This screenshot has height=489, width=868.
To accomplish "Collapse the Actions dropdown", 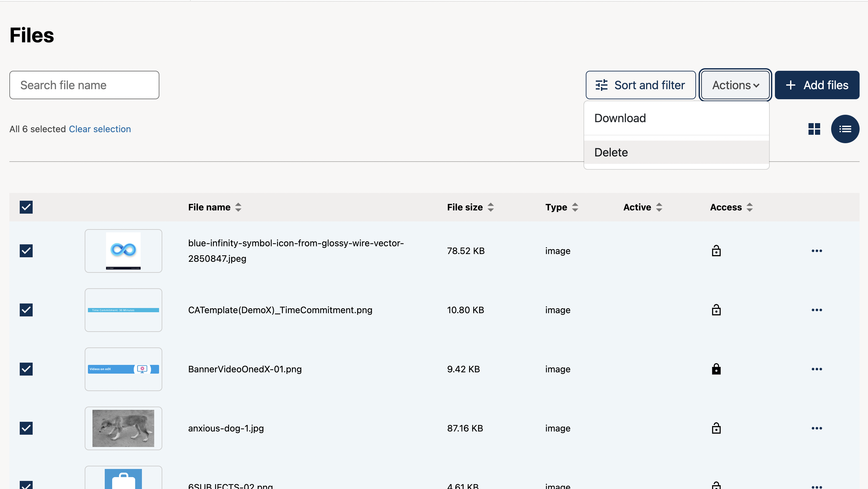I will pyautogui.click(x=735, y=85).
